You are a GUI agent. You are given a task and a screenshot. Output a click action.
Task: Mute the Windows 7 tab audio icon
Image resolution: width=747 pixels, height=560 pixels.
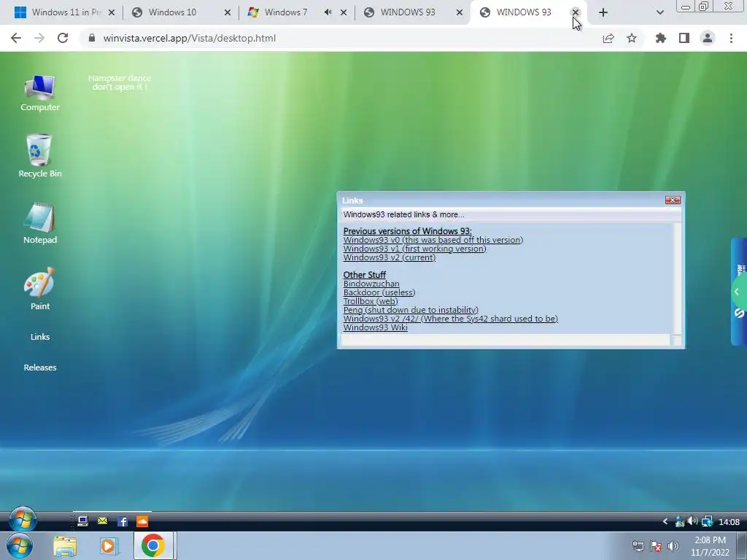328,12
